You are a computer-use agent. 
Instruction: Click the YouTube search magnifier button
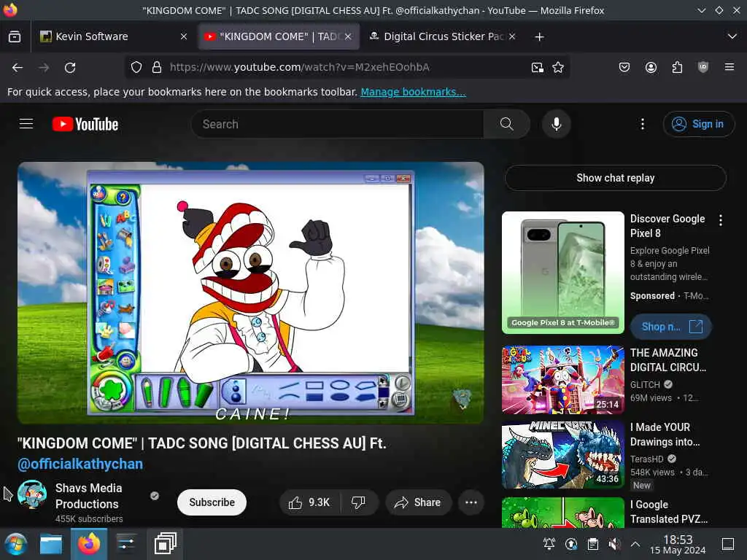click(506, 124)
